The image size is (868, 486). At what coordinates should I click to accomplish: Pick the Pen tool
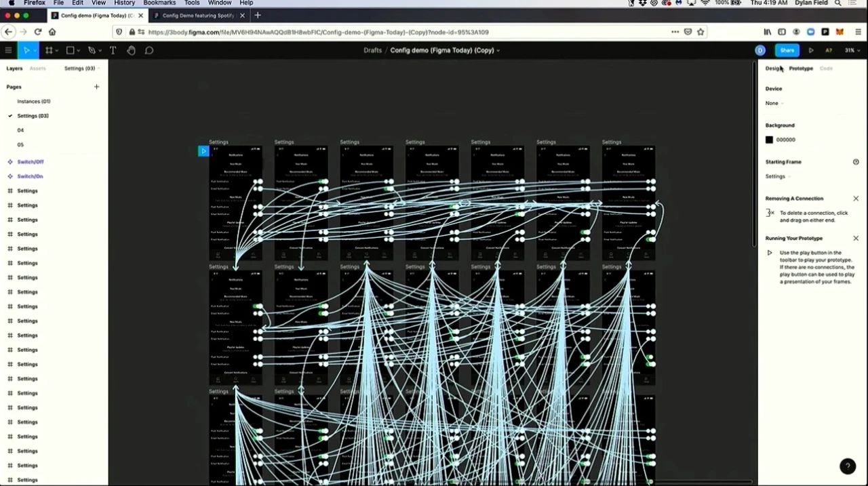(92, 50)
